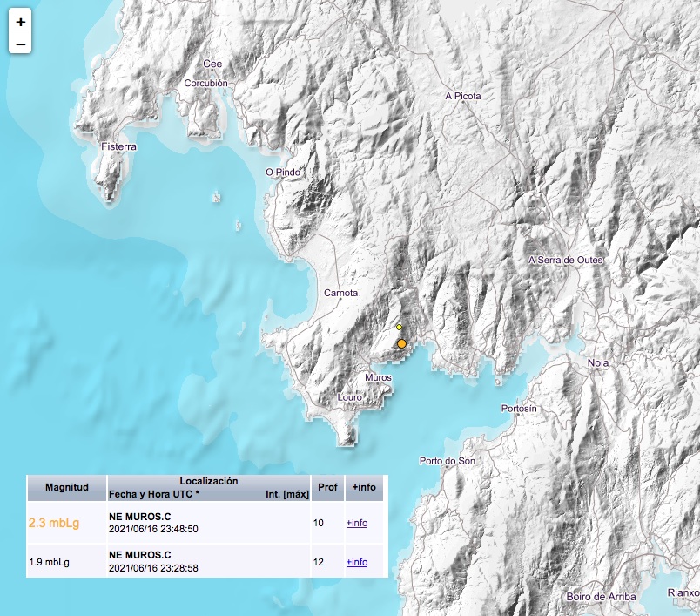The image size is (700, 616).
Task: Click the Fisterra label on map
Action: [118, 147]
